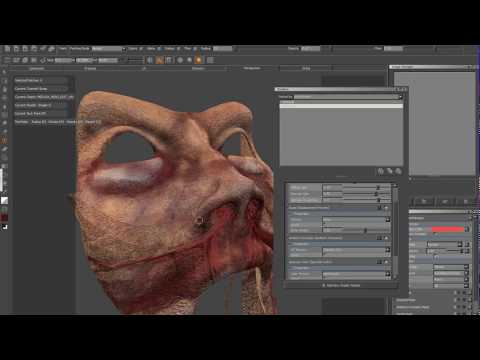The height and width of the screenshot is (360, 480).
Task: Click the orange-highlighted icon before the lighting spheres
Action: tap(159, 60)
